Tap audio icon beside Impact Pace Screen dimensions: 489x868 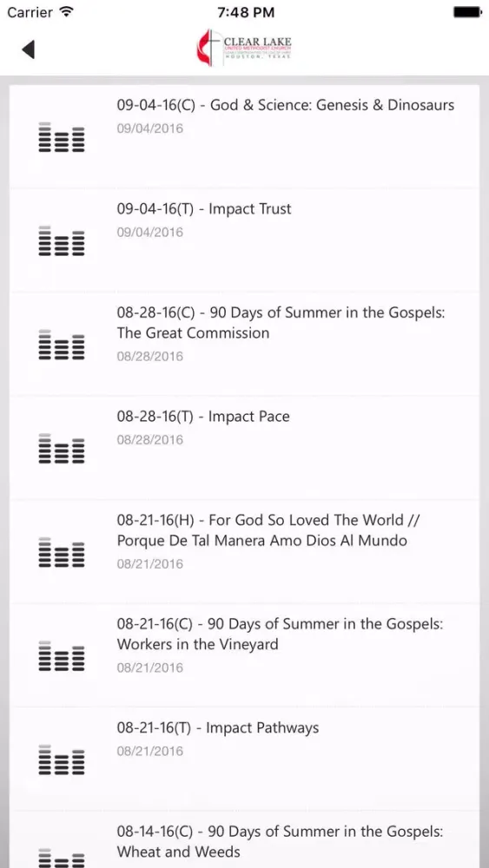62,448
